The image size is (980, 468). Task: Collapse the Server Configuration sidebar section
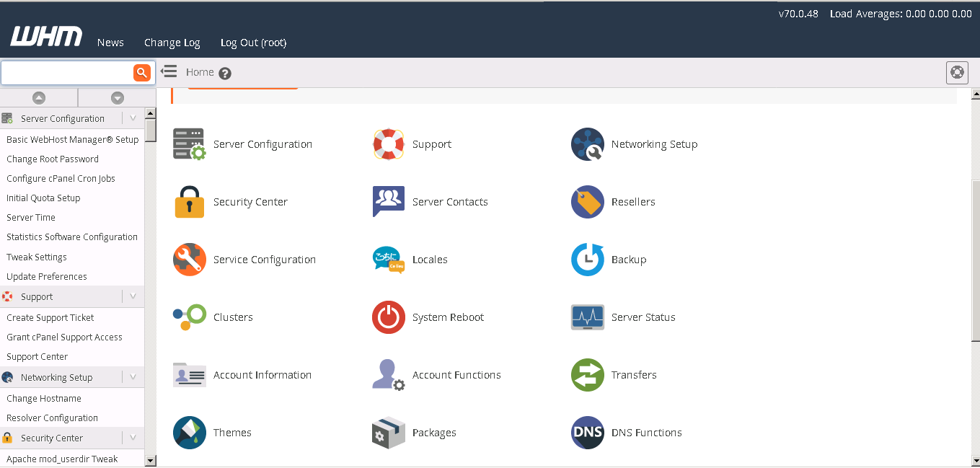(x=133, y=118)
